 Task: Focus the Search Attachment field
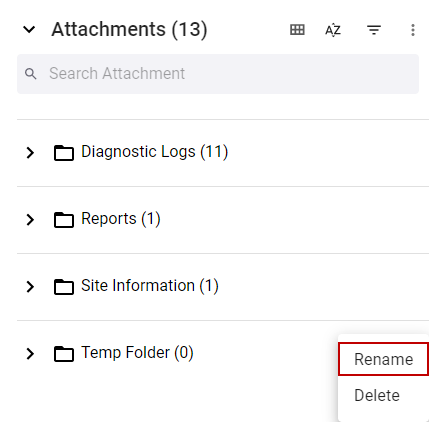[218, 74]
